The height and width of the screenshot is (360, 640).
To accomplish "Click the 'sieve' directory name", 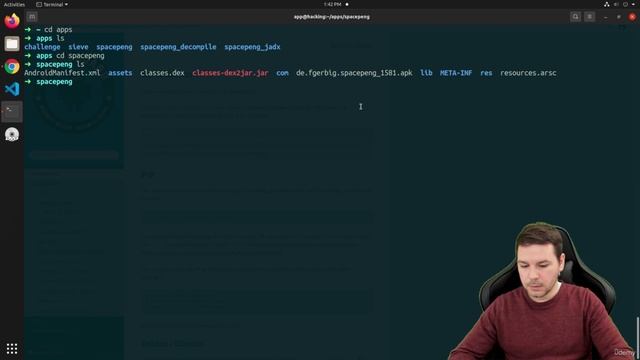I will [78, 47].
